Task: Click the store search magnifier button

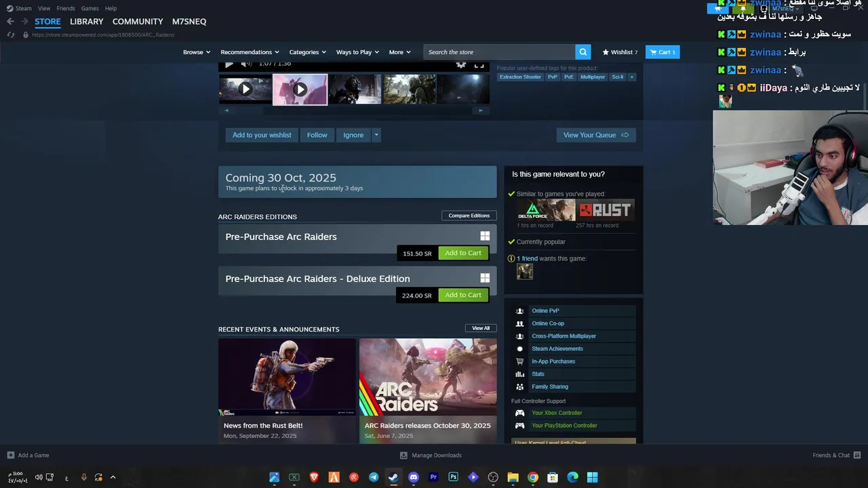Action: 583,52
